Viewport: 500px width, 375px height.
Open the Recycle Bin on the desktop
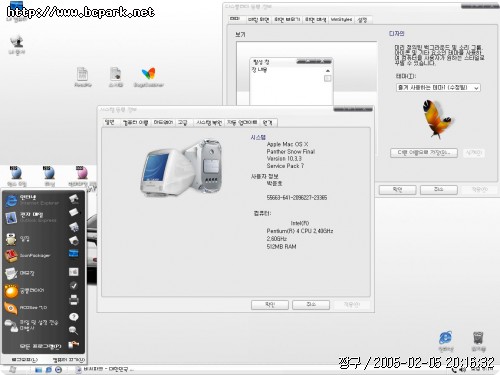click(478, 341)
